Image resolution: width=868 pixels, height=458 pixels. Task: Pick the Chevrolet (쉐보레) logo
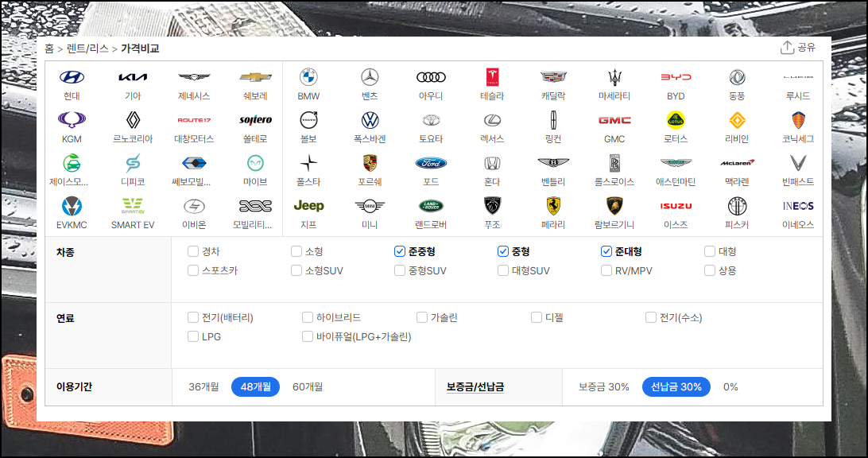255,78
